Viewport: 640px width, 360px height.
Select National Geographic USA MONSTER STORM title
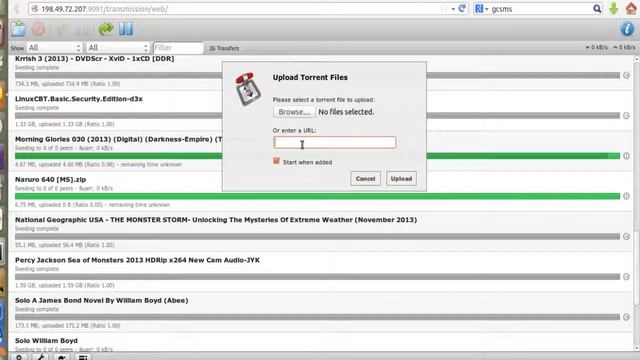click(x=216, y=220)
